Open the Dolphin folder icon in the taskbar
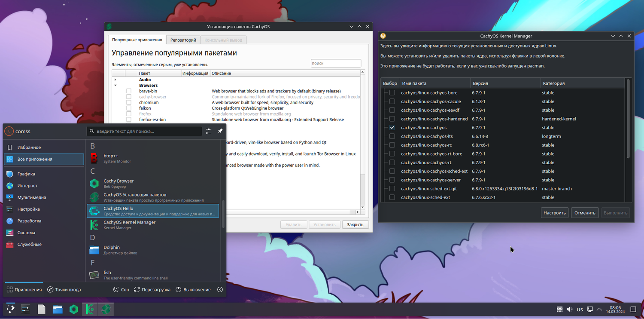This screenshot has width=644, height=319. [58, 309]
